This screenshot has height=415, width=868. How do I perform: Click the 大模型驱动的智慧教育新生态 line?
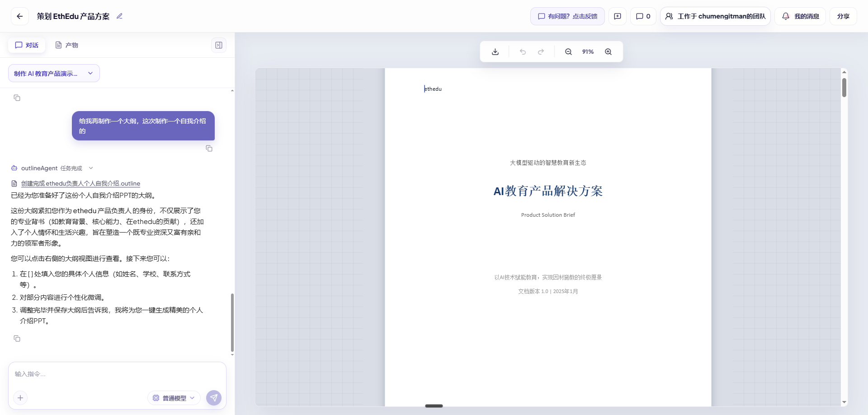[x=548, y=163]
